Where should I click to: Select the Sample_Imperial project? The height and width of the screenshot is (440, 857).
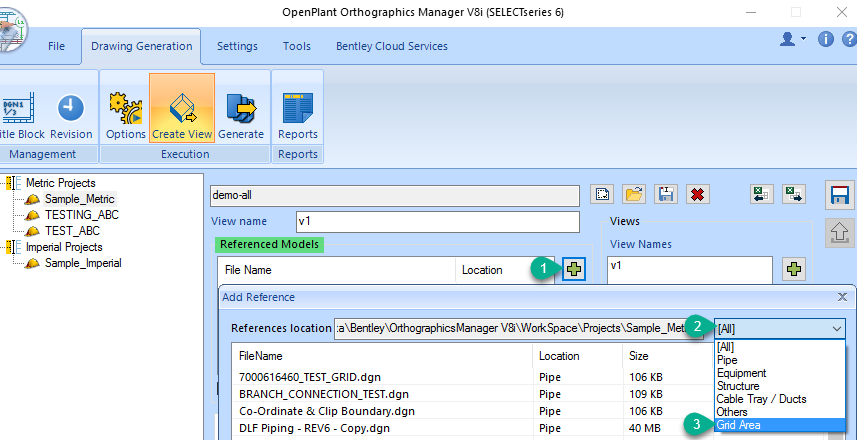83,263
